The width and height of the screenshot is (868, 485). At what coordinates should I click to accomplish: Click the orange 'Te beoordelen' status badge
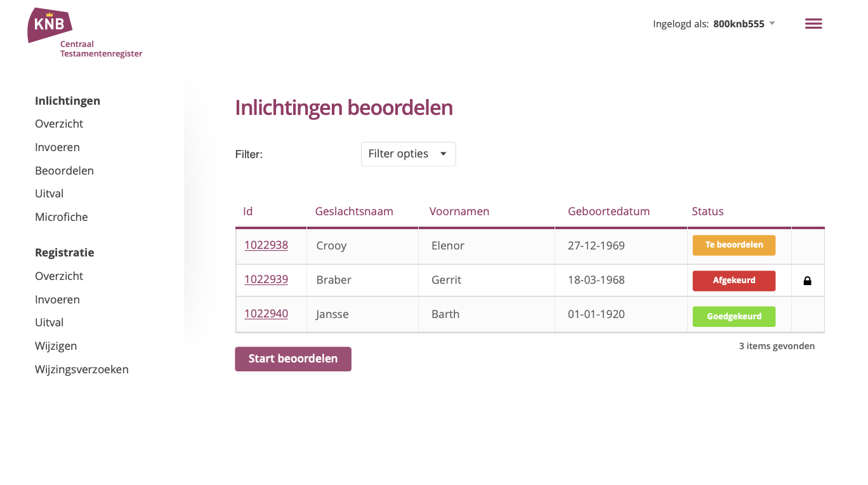click(x=733, y=245)
